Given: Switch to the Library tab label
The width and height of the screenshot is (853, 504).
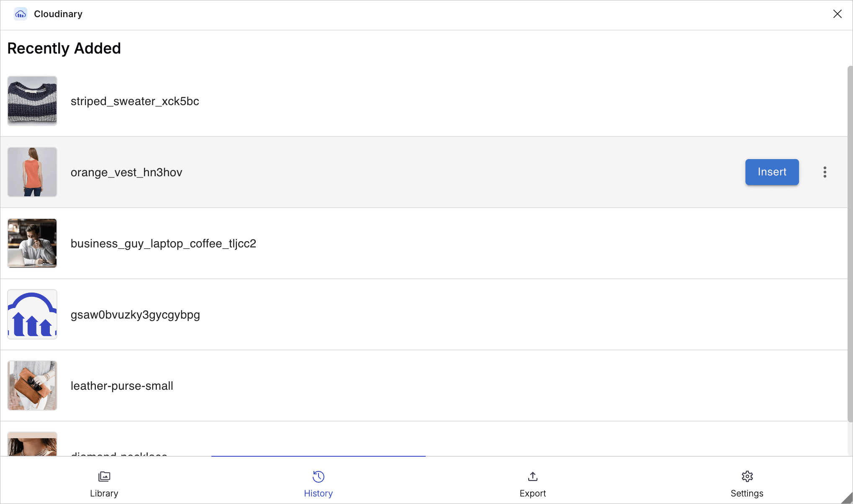Looking at the screenshot, I should [x=104, y=494].
